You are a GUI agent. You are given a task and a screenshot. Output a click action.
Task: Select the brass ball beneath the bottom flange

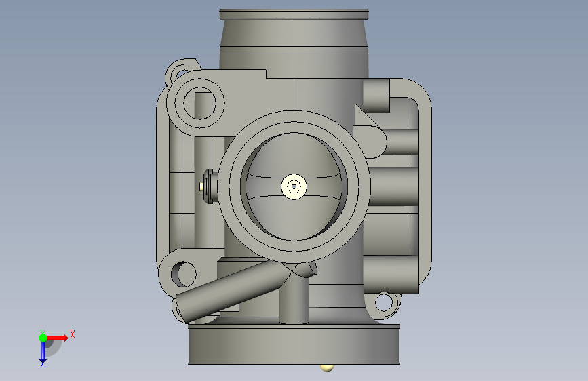pos(327,367)
